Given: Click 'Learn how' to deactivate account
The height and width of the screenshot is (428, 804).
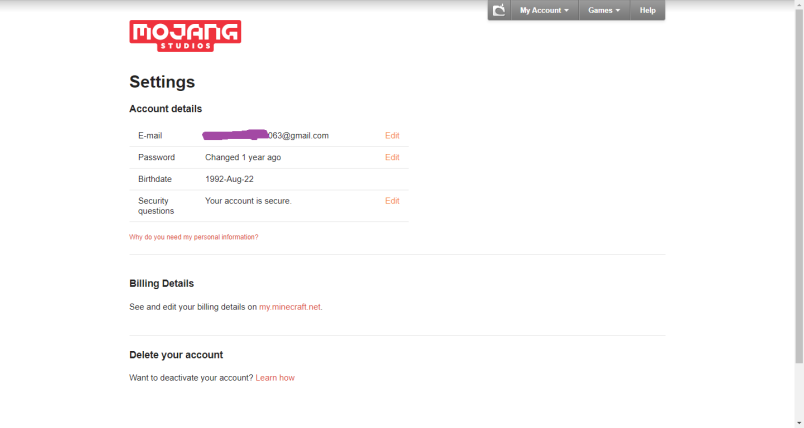Looking at the screenshot, I should point(275,378).
